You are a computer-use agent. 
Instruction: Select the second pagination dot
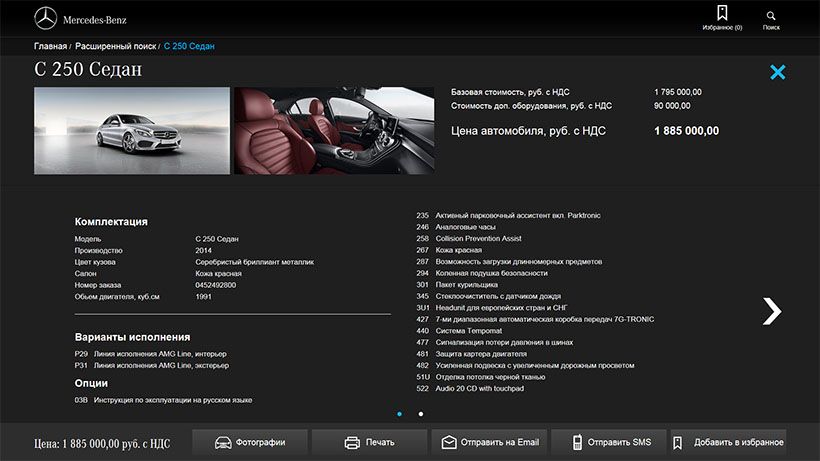coord(421,413)
